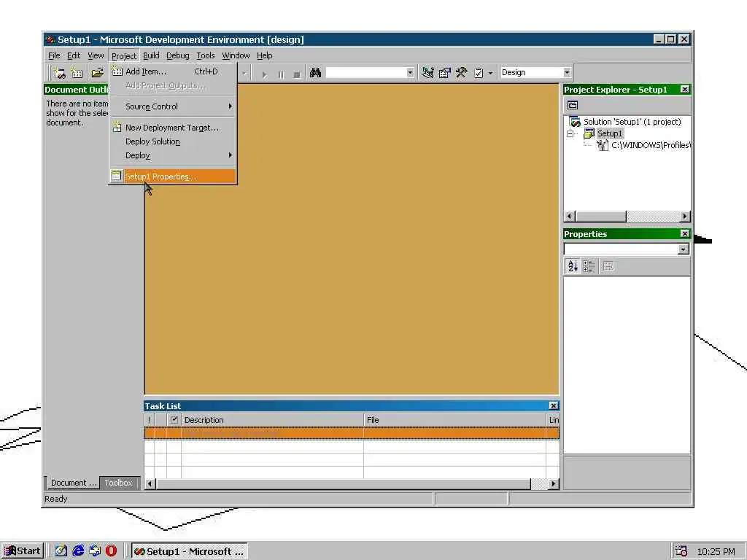
Task: Select the C:\WINDOWS\Profiles target item
Action: [x=650, y=145]
